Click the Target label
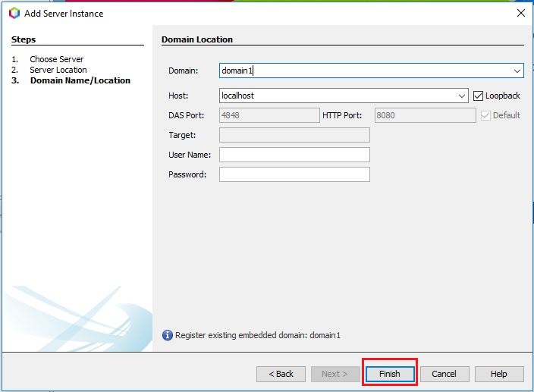The width and height of the screenshot is (534, 392). click(182, 136)
